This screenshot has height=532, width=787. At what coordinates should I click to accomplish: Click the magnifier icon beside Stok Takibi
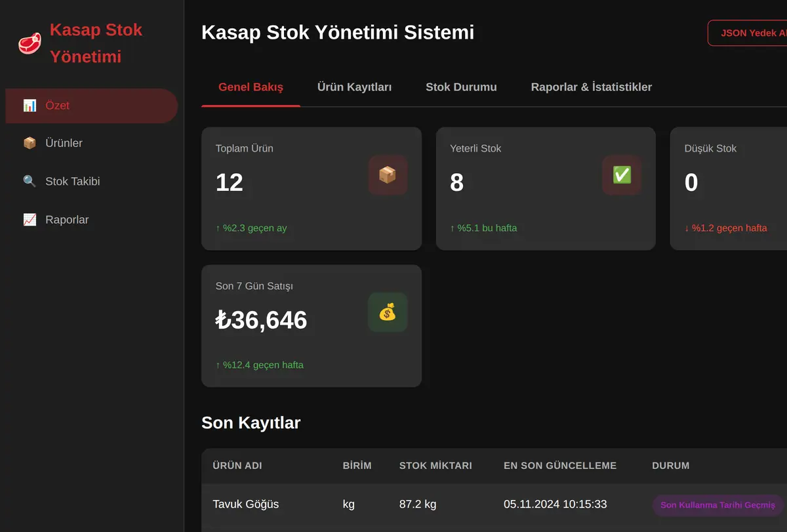click(30, 181)
